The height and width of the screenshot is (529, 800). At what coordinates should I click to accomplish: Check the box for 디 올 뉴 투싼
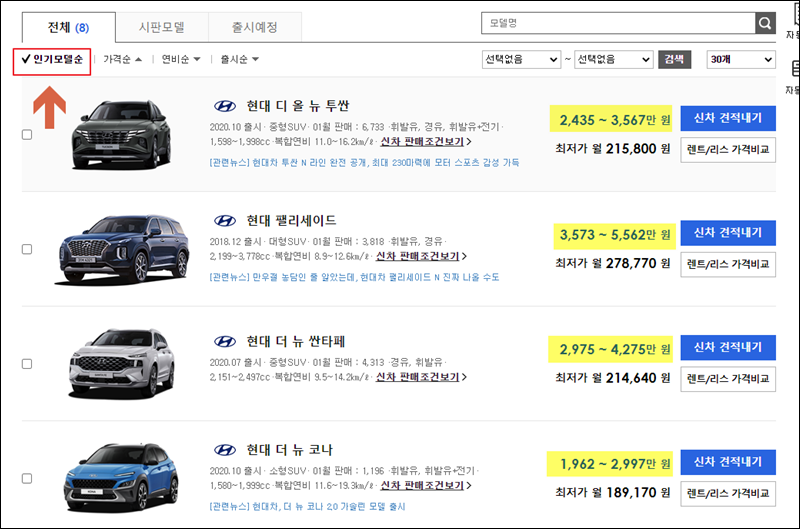[27, 135]
